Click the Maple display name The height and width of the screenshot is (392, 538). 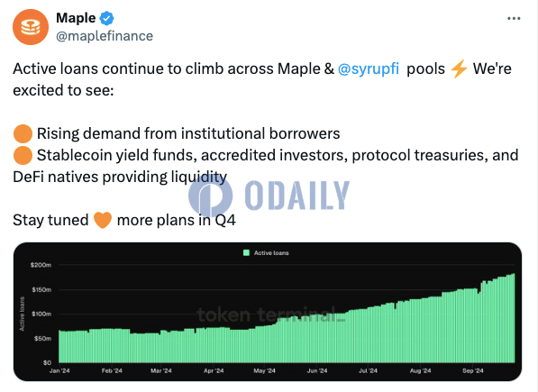pos(76,18)
